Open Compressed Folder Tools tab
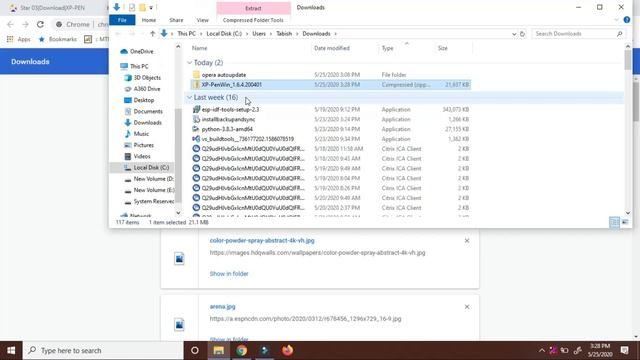This screenshot has height=360, width=640. 253,20
